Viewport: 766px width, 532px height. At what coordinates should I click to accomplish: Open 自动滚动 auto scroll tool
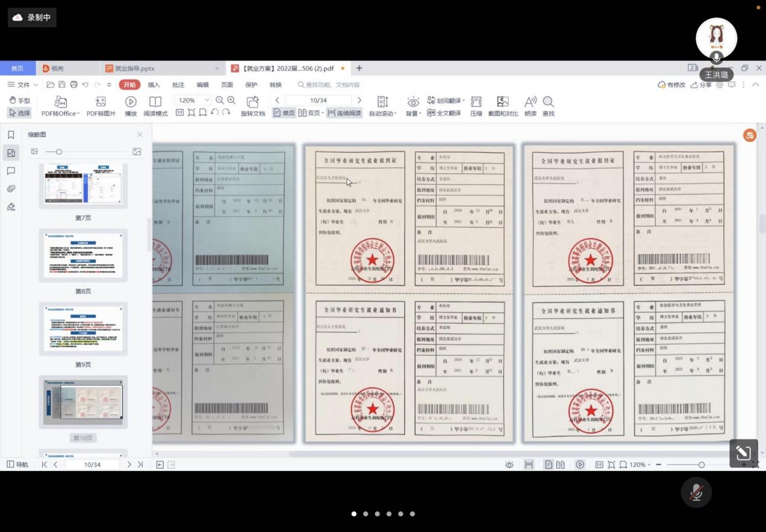point(382,106)
